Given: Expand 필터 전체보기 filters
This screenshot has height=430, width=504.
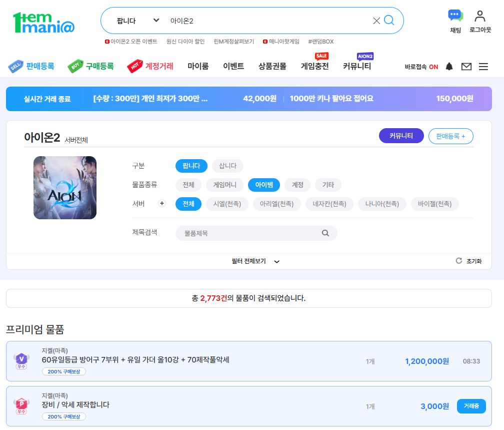Looking at the screenshot, I should click(255, 261).
